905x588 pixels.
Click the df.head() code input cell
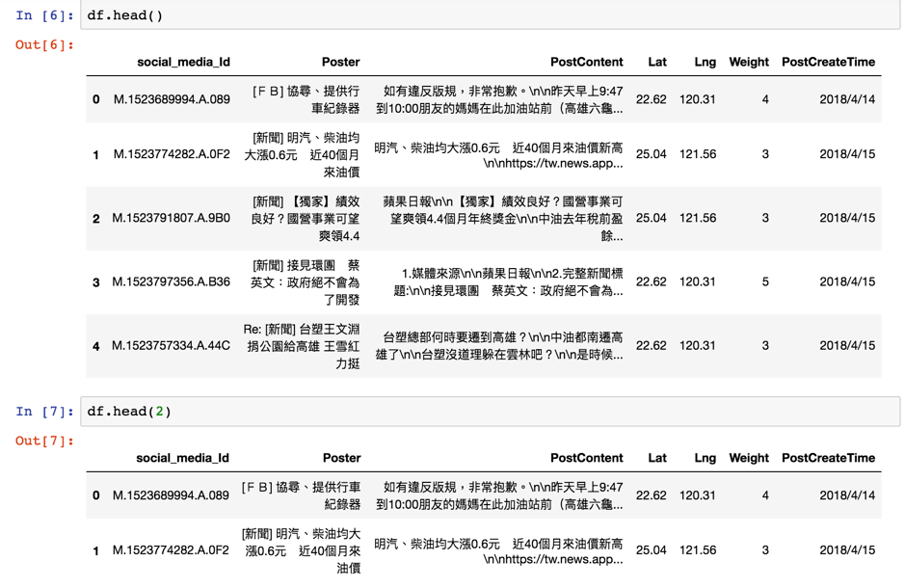[490, 15]
